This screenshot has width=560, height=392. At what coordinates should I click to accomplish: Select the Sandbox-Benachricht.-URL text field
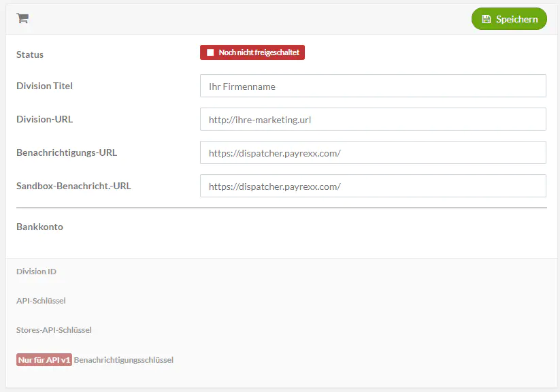click(373, 186)
